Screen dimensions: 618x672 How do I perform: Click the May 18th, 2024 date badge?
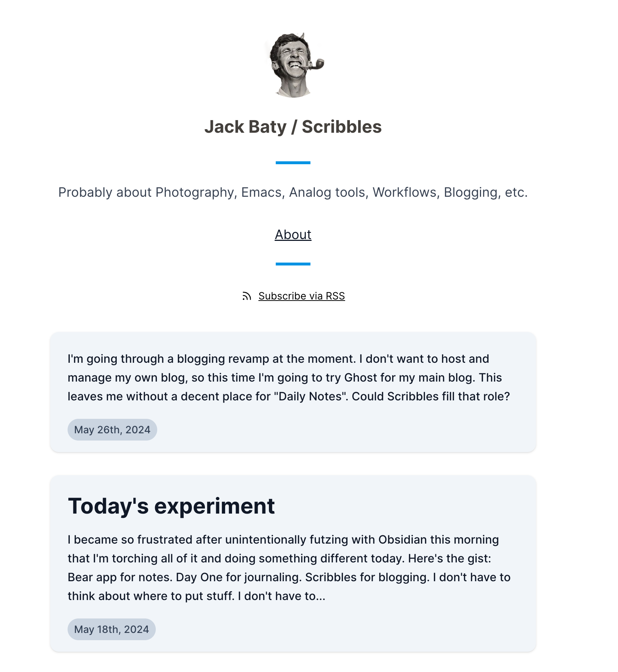[111, 629]
